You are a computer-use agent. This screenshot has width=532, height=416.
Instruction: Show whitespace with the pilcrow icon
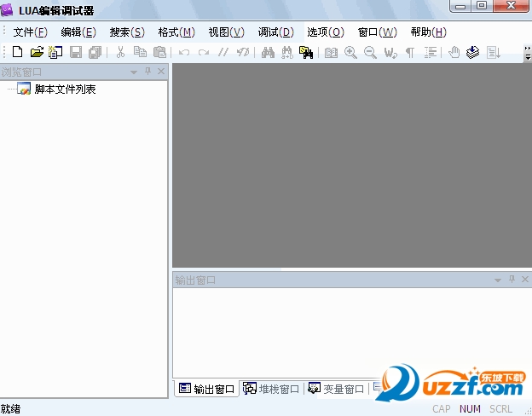pyautogui.click(x=410, y=52)
